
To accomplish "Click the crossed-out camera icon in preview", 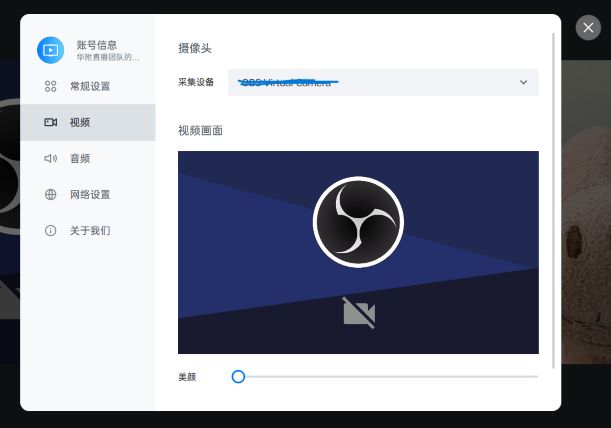I will [x=358, y=313].
